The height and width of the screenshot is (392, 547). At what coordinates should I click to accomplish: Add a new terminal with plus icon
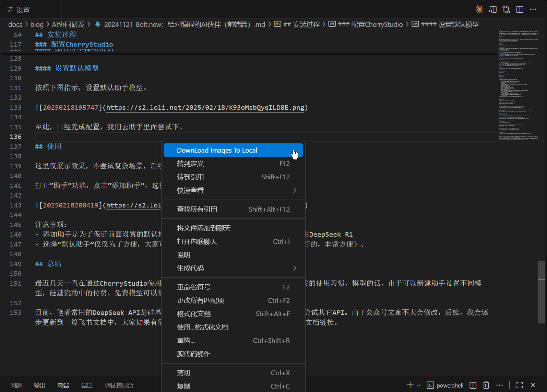pyautogui.click(x=410, y=385)
